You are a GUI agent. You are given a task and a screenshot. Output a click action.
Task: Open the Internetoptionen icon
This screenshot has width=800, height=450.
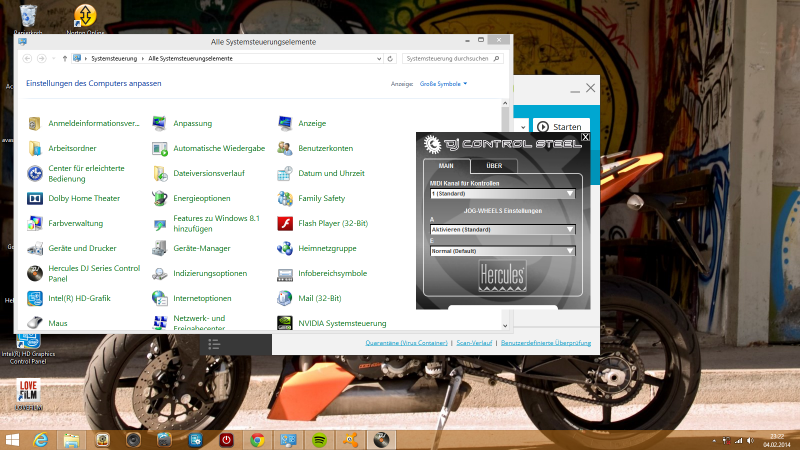[160, 298]
